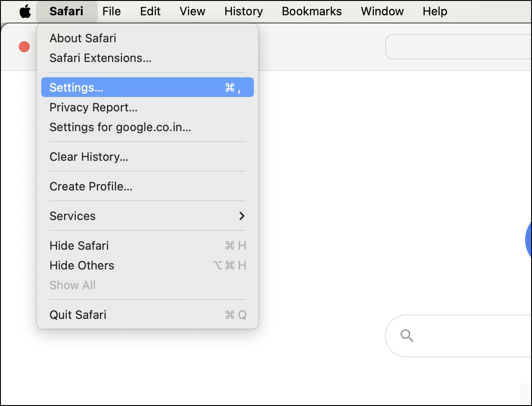Open the Apple menu icon
Image resolution: width=532 pixels, height=406 pixels.
tap(25, 11)
